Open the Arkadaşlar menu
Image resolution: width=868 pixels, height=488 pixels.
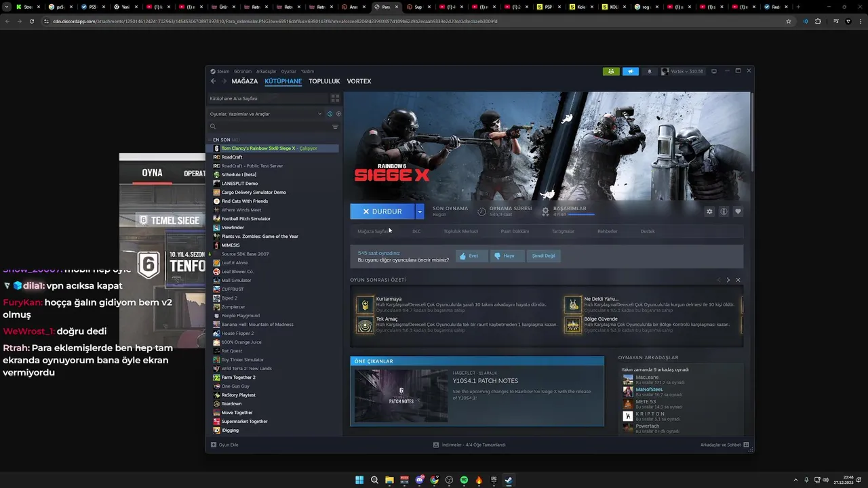pos(266,71)
